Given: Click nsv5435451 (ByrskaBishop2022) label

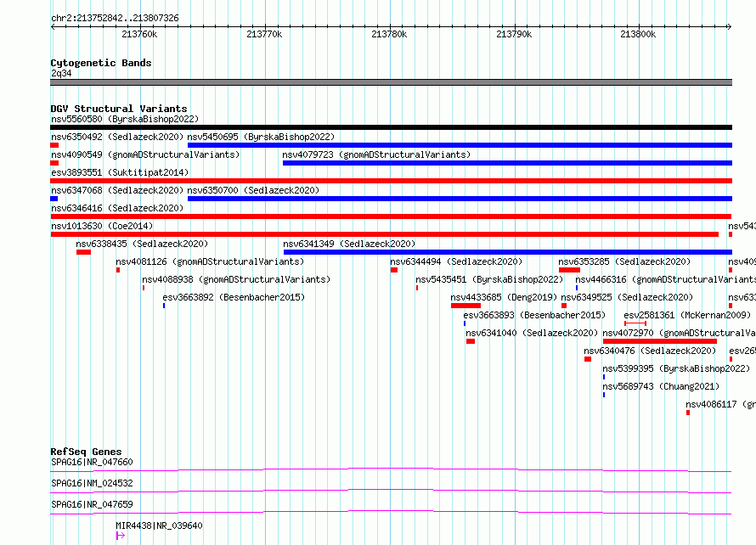Looking at the screenshot, I should [489, 279].
